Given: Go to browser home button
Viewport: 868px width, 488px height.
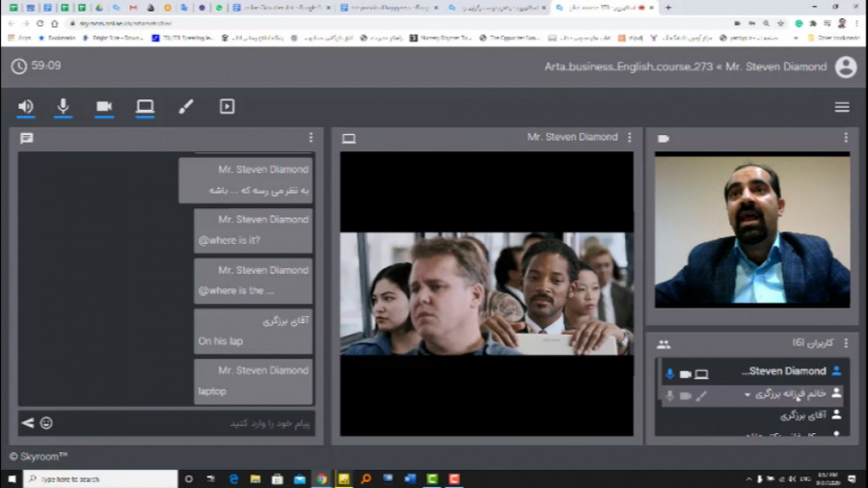Looking at the screenshot, I should [54, 23].
